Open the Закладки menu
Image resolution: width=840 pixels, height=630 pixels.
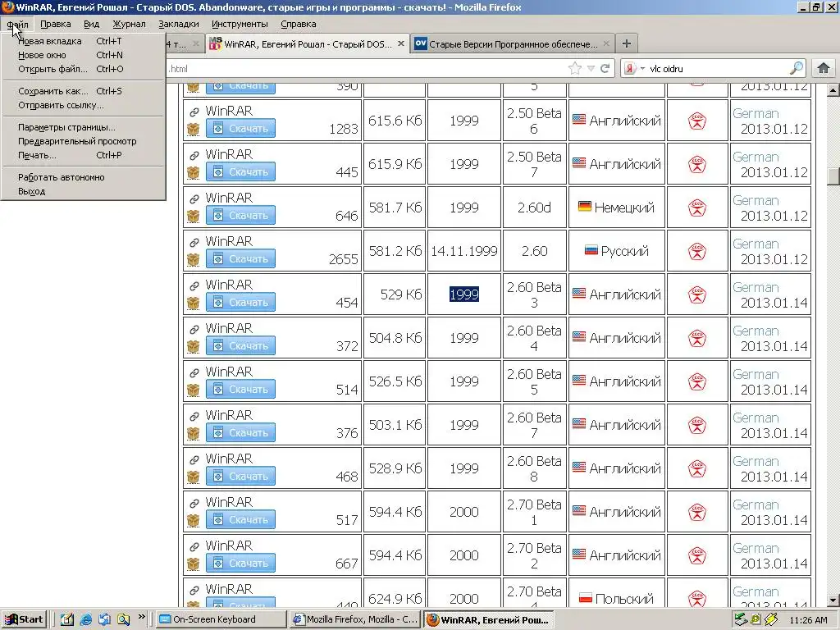178,24
